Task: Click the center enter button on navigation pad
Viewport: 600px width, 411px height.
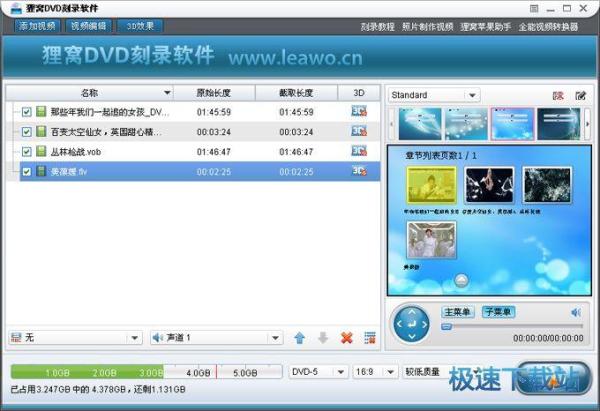Action: tap(411, 324)
